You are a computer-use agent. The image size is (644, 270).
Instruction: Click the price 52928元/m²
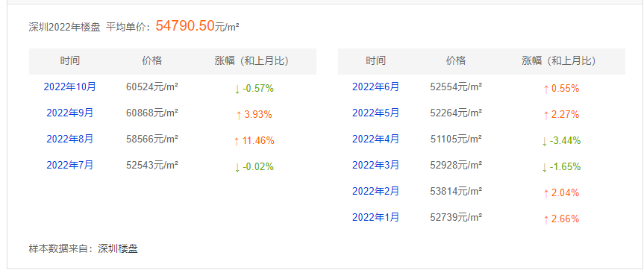point(456,165)
